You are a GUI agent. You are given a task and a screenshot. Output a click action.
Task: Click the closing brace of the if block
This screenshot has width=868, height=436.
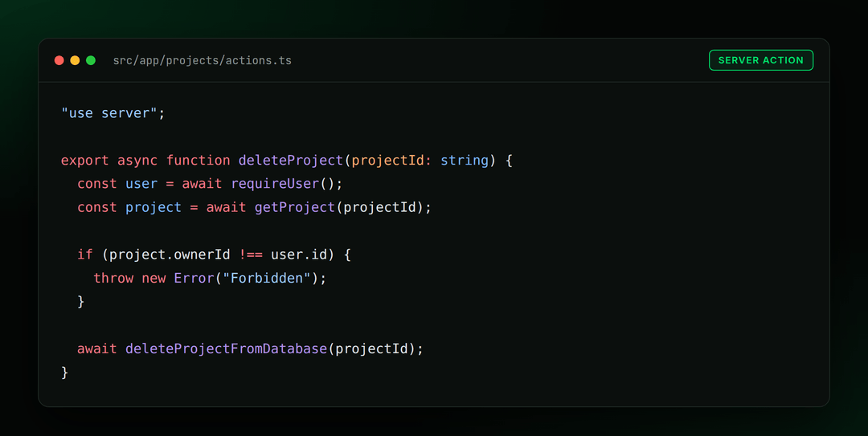81,302
